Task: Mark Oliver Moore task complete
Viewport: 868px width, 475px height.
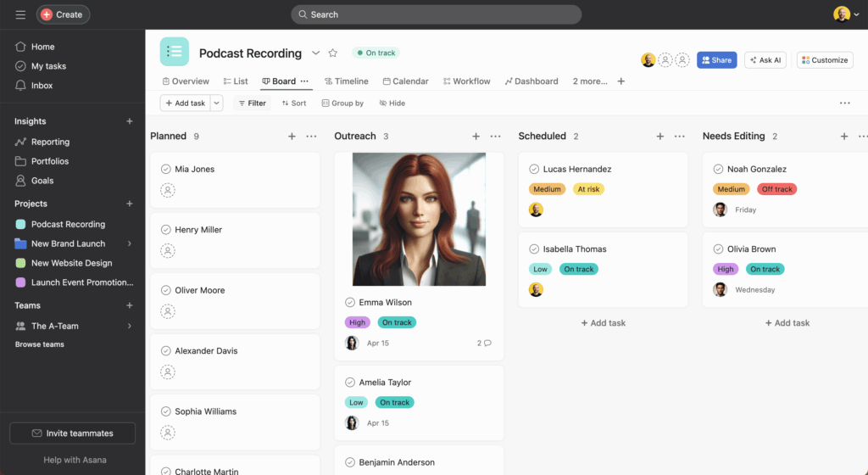Action: [165, 290]
